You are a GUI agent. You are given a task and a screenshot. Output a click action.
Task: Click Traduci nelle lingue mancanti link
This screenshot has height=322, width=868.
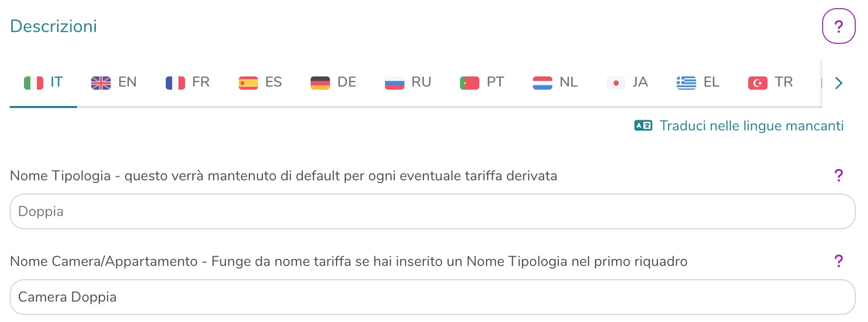point(751,126)
